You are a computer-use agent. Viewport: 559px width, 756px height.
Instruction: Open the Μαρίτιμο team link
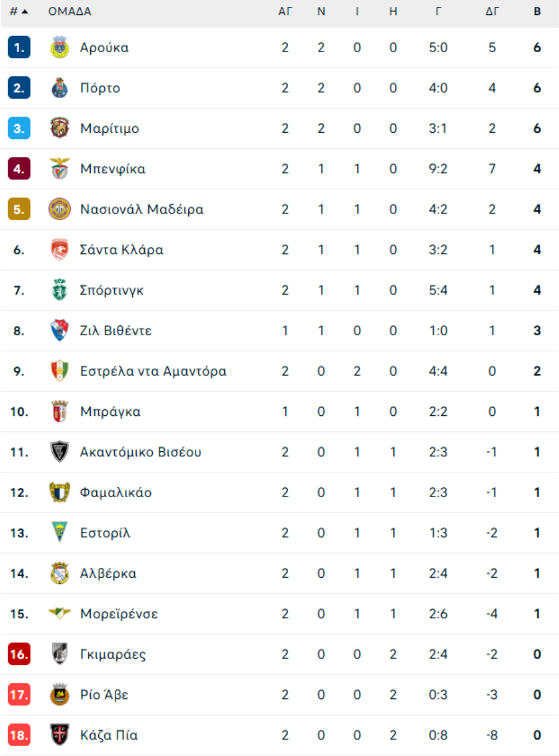[109, 128]
